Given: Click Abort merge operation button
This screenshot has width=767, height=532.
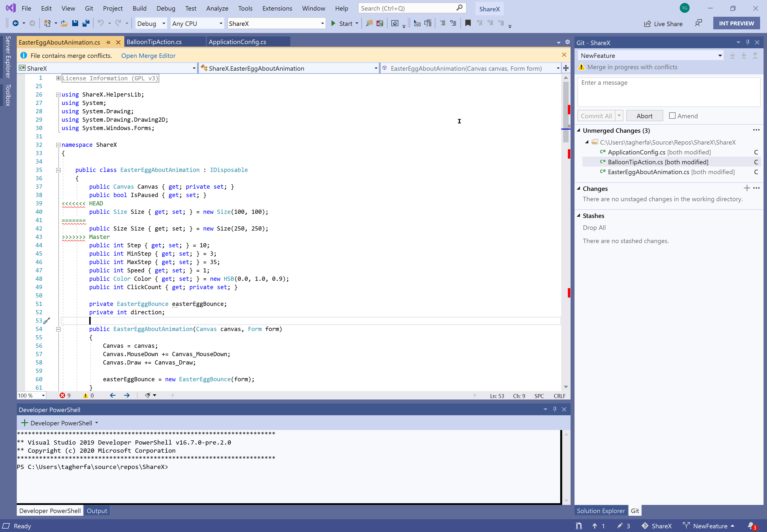Looking at the screenshot, I should pyautogui.click(x=644, y=115).
